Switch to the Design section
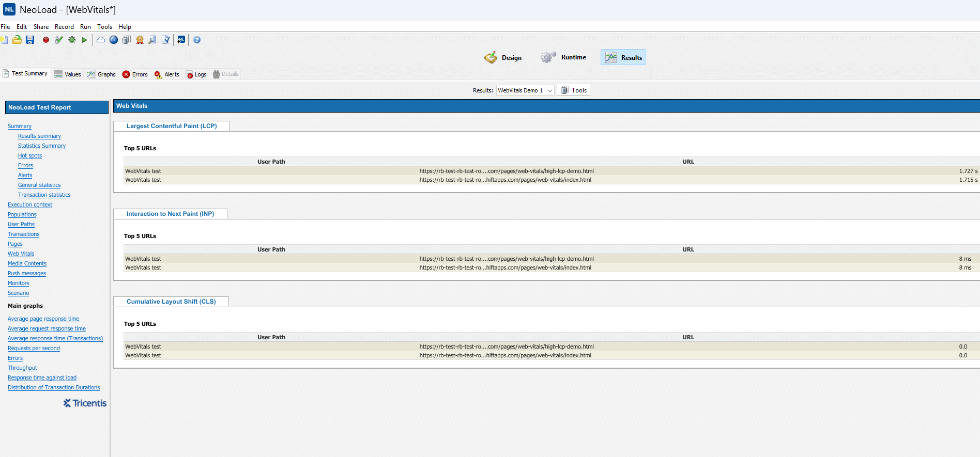Image resolution: width=980 pixels, height=457 pixels. click(503, 58)
